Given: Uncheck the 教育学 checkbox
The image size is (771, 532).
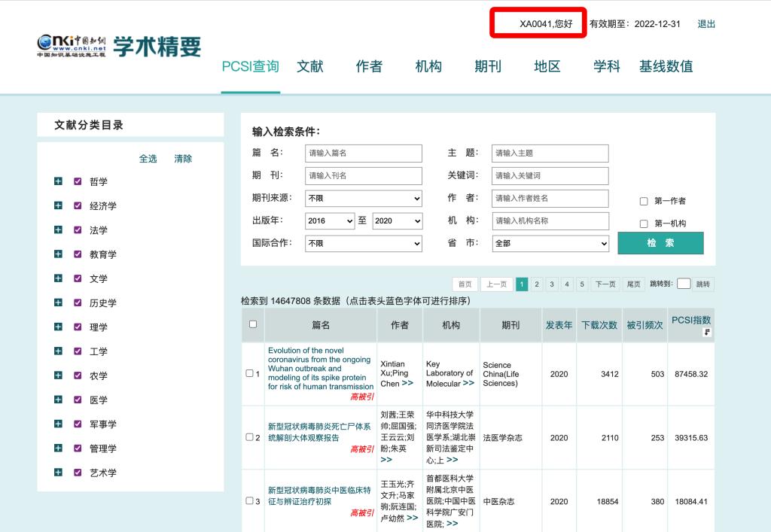Looking at the screenshot, I should (x=78, y=254).
